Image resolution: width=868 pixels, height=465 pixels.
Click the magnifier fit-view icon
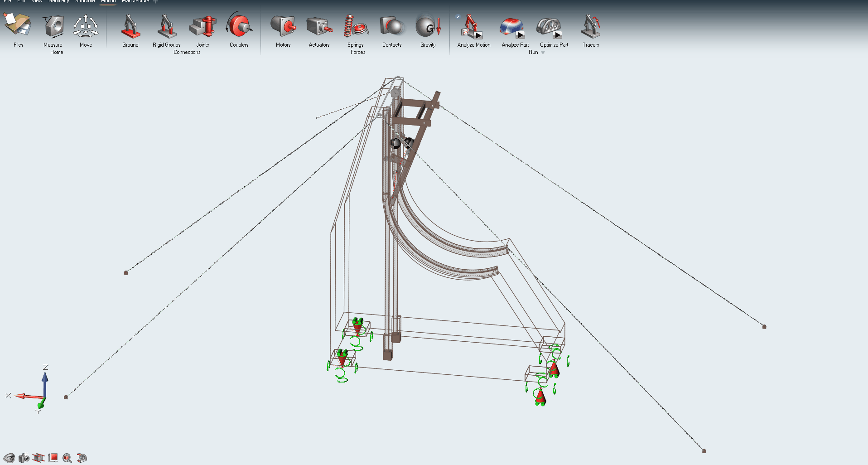tap(68, 458)
